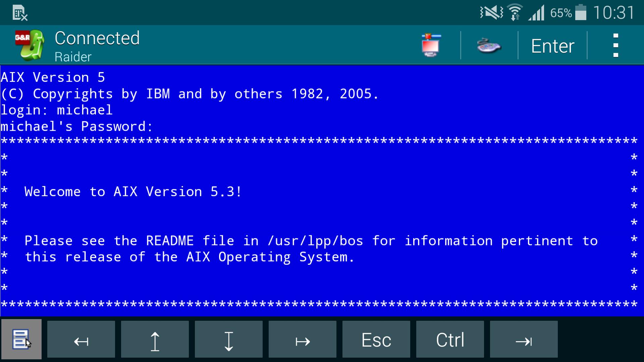Tap the Esc key
The width and height of the screenshot is (644, 362).
tap(376, 339)
